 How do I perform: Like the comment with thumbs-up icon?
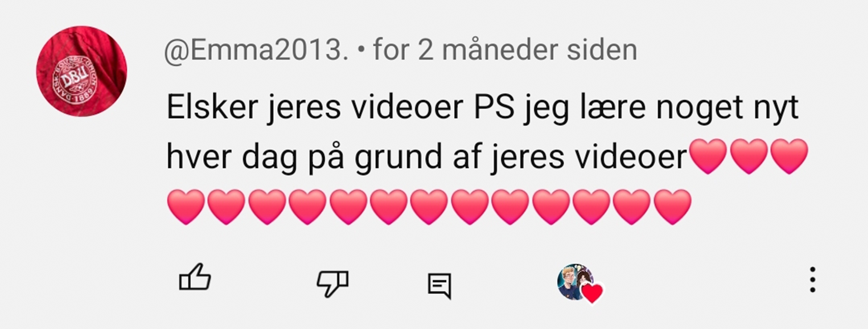[195, 277]
